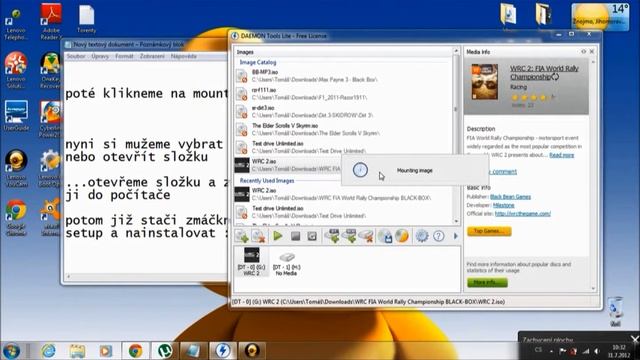640x360 pixels.
Task: Open Úpravy menu in Notepad
Action: [x=100, y=56]
